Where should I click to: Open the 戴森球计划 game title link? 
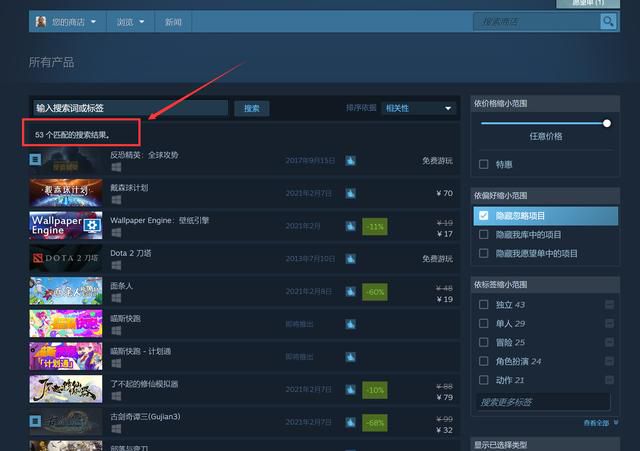[x=129, y=188]
